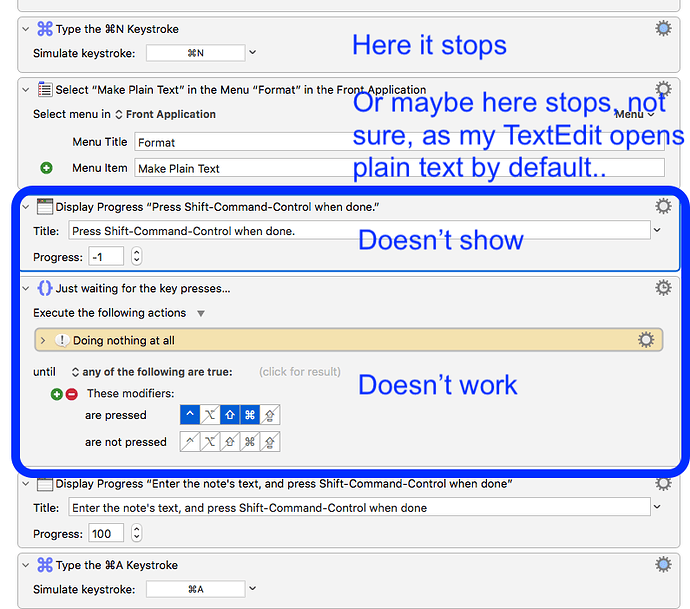
Task: Remove These modifiers condition with red minus
Action: [72, 394]
